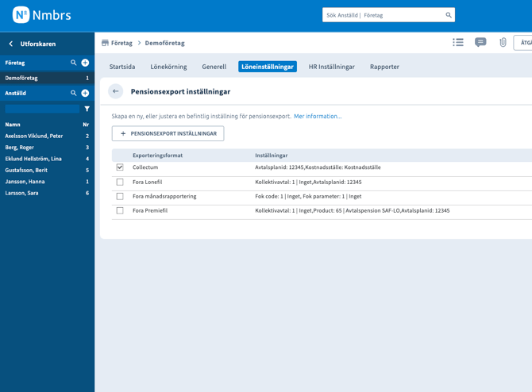
Task: Collapse the Utforskaren sidebar chevron
Action: (11, 44)
